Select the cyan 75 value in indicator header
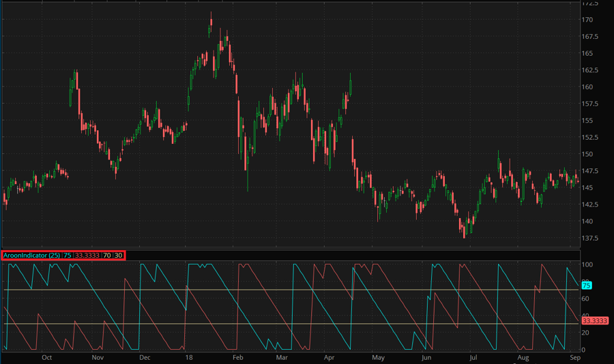The image size is (614, 364). point(68,255)
